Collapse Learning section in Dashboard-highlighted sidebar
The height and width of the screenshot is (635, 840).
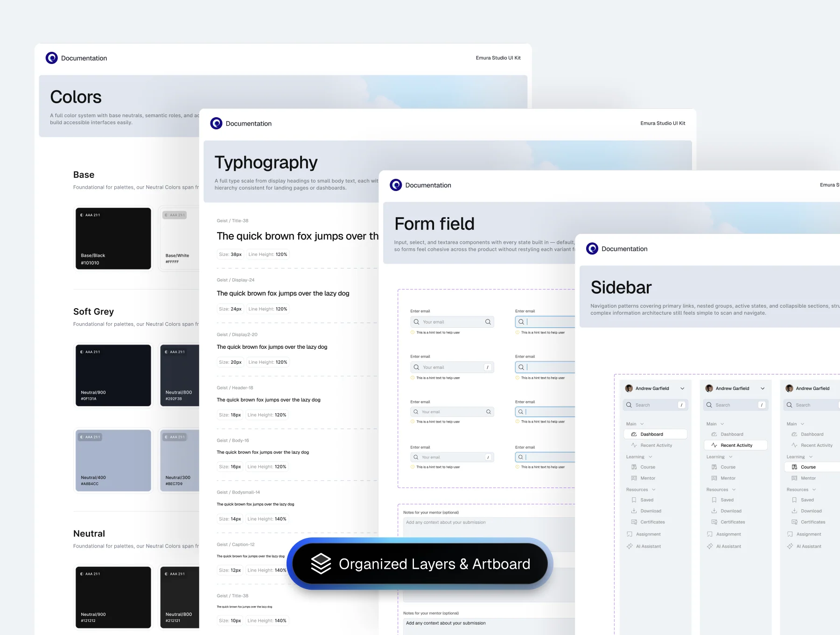pyautogui.click(x=650, y=457)
